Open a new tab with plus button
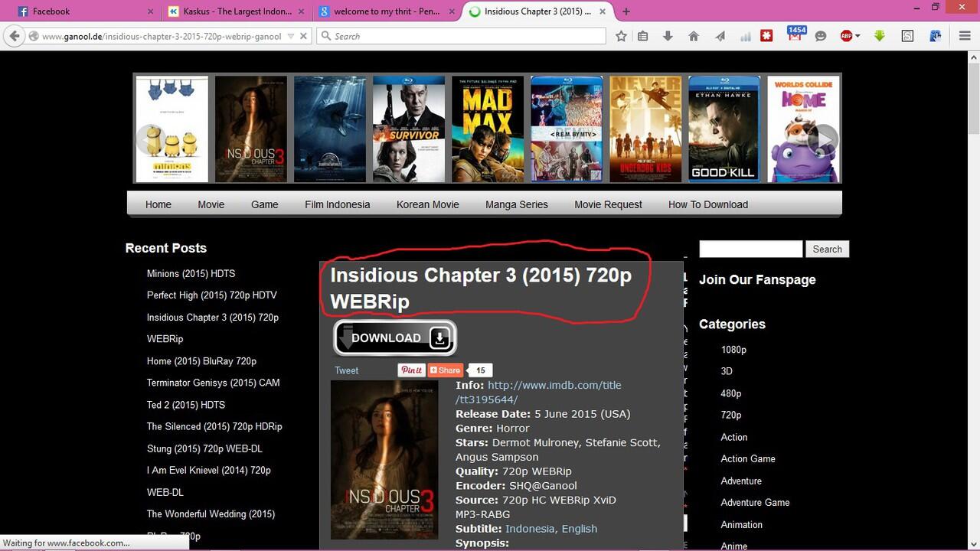 click(626, 11)
